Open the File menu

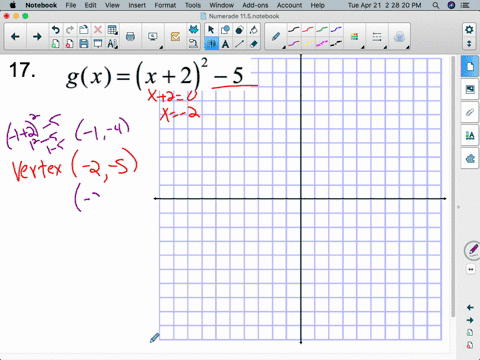71,5
